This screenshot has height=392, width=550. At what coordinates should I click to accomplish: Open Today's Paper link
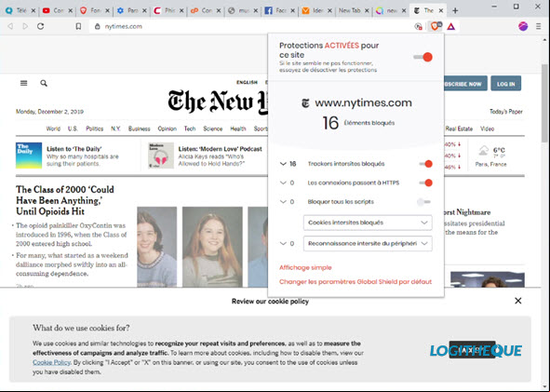coord(506,112)
